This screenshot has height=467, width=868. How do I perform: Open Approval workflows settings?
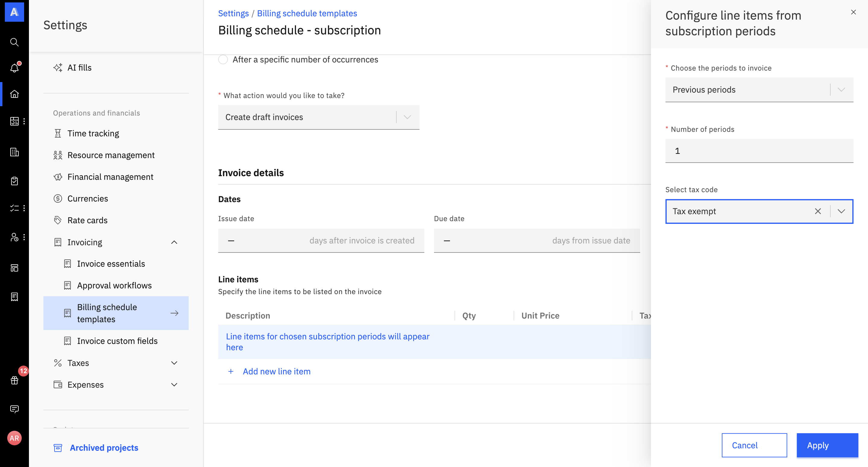[114, 286]
